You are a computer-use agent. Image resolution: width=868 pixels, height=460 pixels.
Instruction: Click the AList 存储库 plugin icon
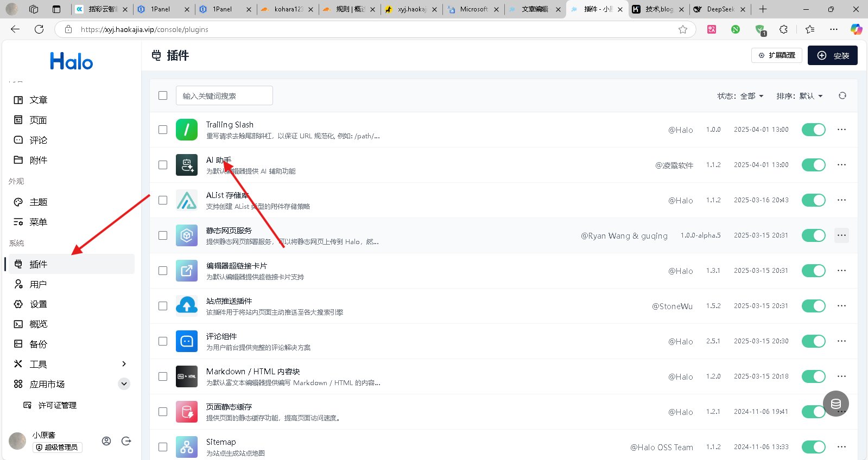point(187,200)
